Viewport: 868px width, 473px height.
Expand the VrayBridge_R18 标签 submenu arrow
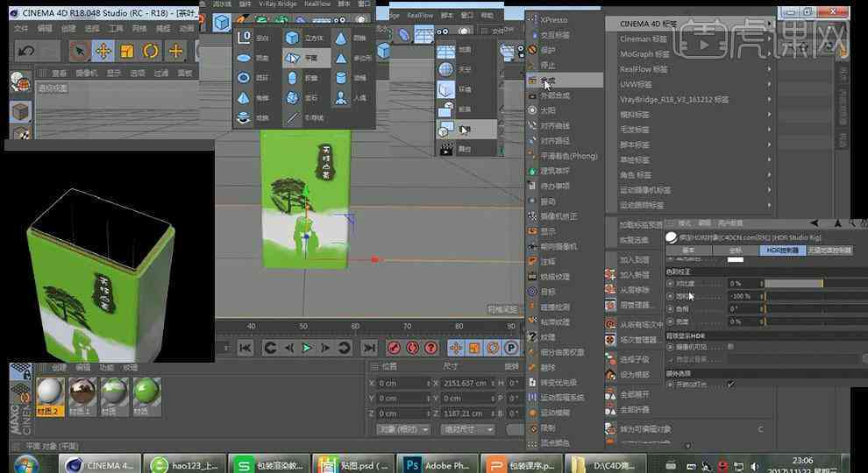[x=769, y=100]
